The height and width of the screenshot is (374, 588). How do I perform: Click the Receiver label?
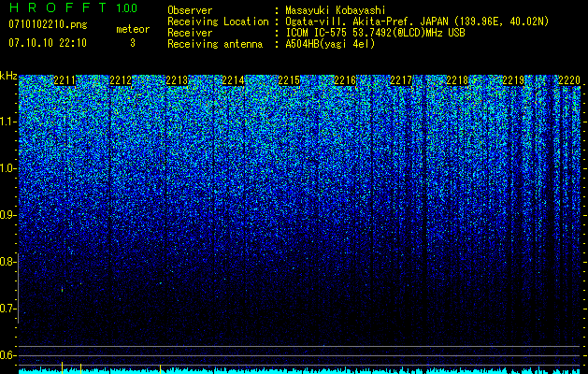pos(190,33)
